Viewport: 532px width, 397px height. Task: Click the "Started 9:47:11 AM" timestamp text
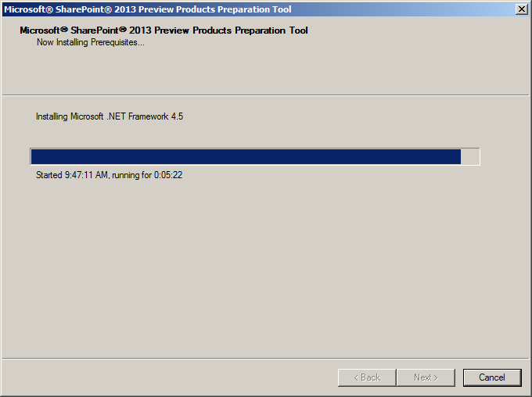pos(72,175)
